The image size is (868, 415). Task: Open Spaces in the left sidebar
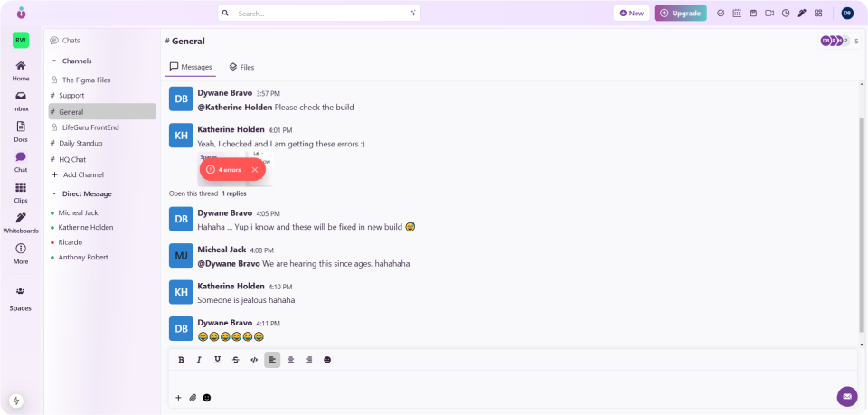(21, 299)
